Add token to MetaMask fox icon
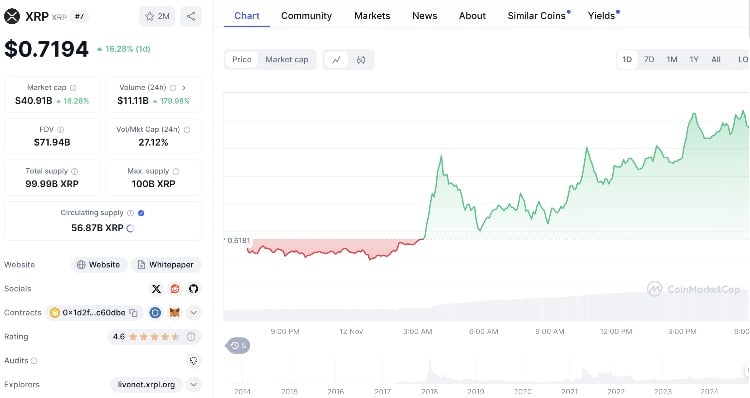The width and height of the screenshot is (750, 398). click(175, 312)
